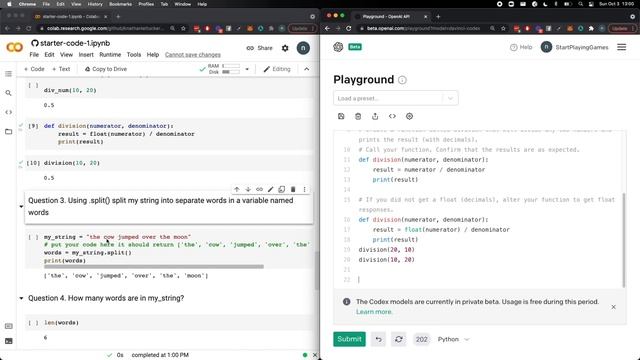
Task: Open macOS Bookmarks menu in menu bar
Action: coord(120,4)
